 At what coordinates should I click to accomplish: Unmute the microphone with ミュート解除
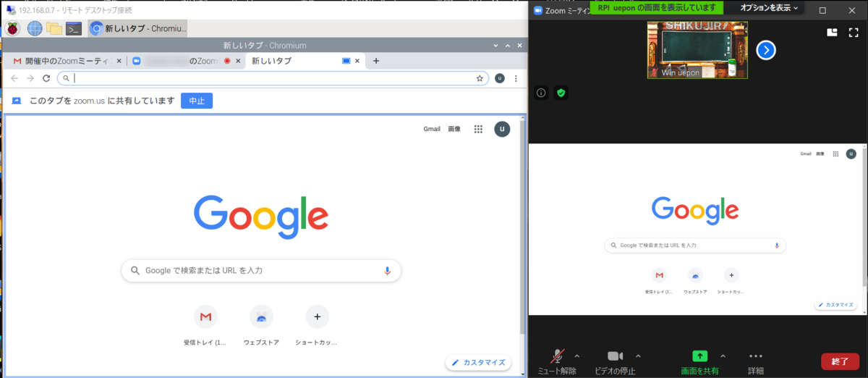coord(557,362)
